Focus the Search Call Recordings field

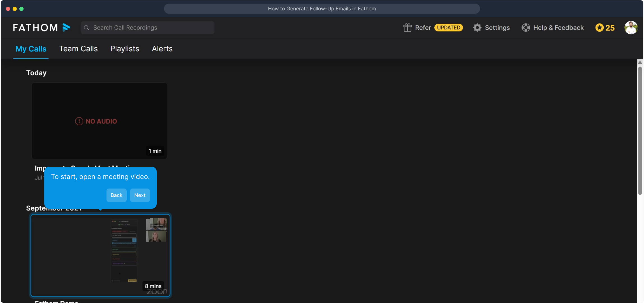[147, 27]
